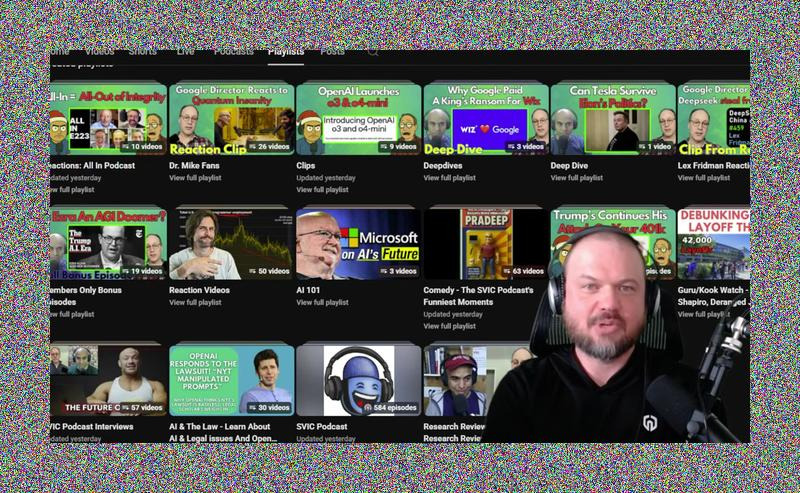Viewport: 800px width, 493px height.
Task: Click the Deep Dive playlist title
Action: [569, 165]
